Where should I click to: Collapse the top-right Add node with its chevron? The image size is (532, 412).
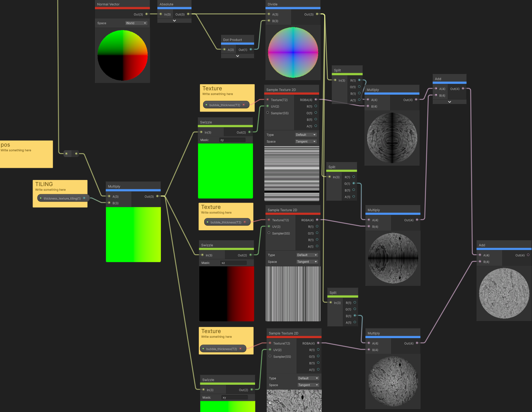(x=450, y=101)
